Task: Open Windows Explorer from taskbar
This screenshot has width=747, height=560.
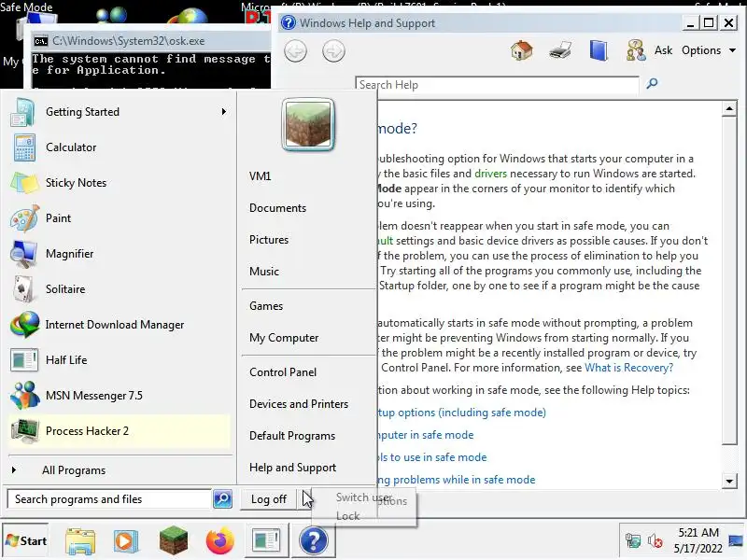Action: [x=80, y=541]
